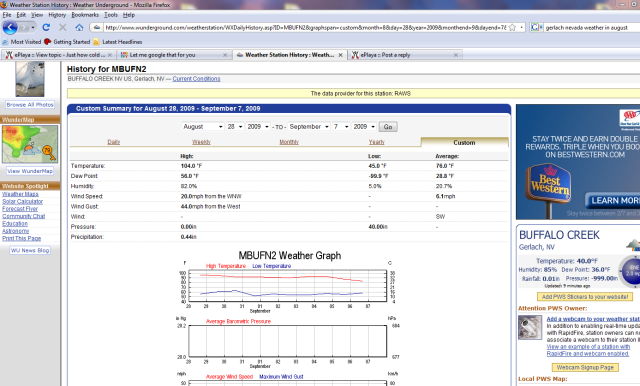
Task: Close the Let me google that tab
Action: 225,55
